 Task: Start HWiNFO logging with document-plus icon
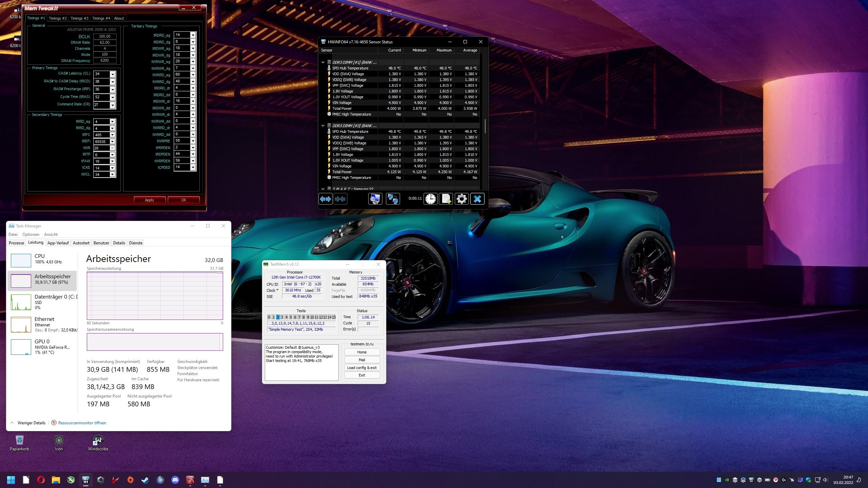[x=446, y=199]
